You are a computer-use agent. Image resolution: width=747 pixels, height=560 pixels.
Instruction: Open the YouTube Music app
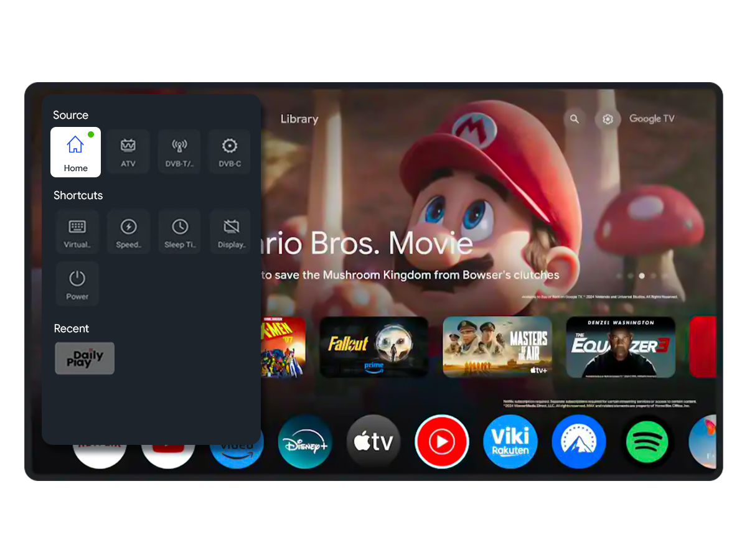pyautogui.click(x=442, y=442)
